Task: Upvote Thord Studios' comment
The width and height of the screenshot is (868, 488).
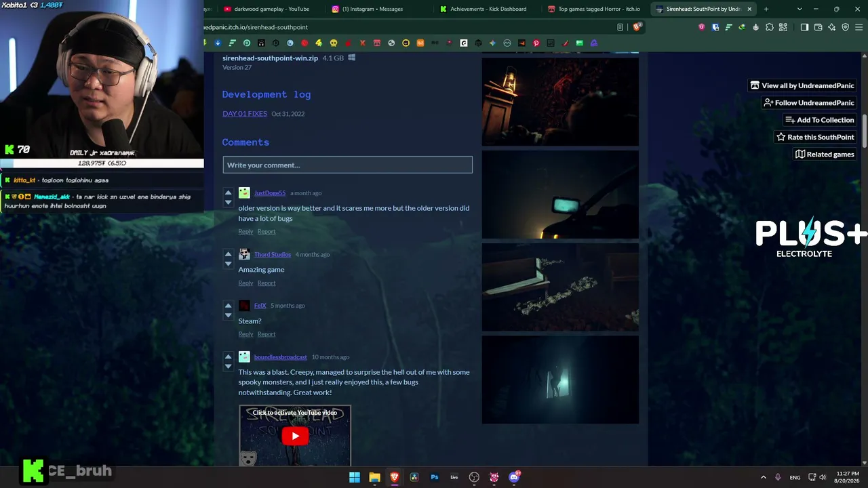Action: [228, 254]
